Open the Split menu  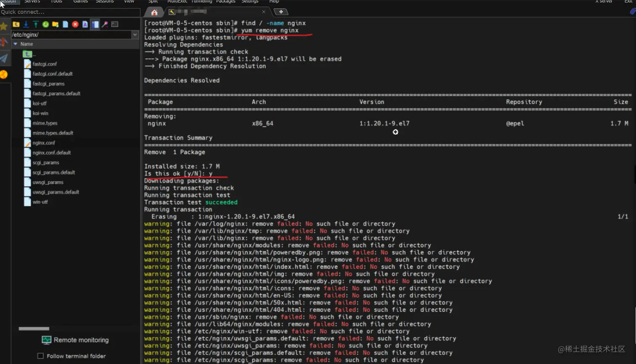[153, 2]
